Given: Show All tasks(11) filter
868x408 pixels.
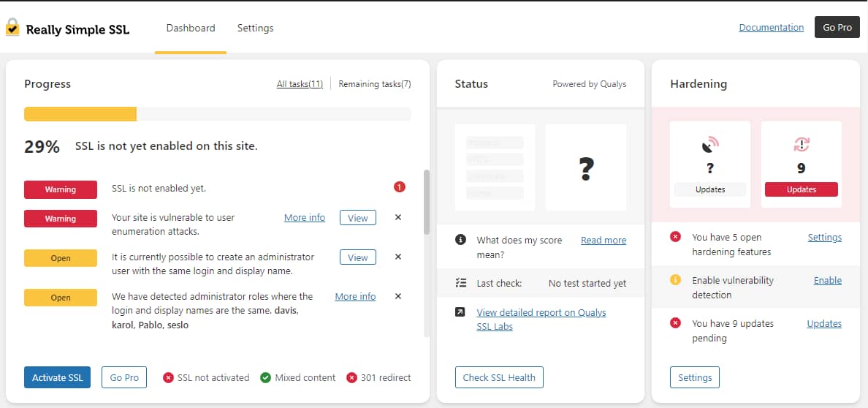Looking at the screenshot, I should click(300, 84).
